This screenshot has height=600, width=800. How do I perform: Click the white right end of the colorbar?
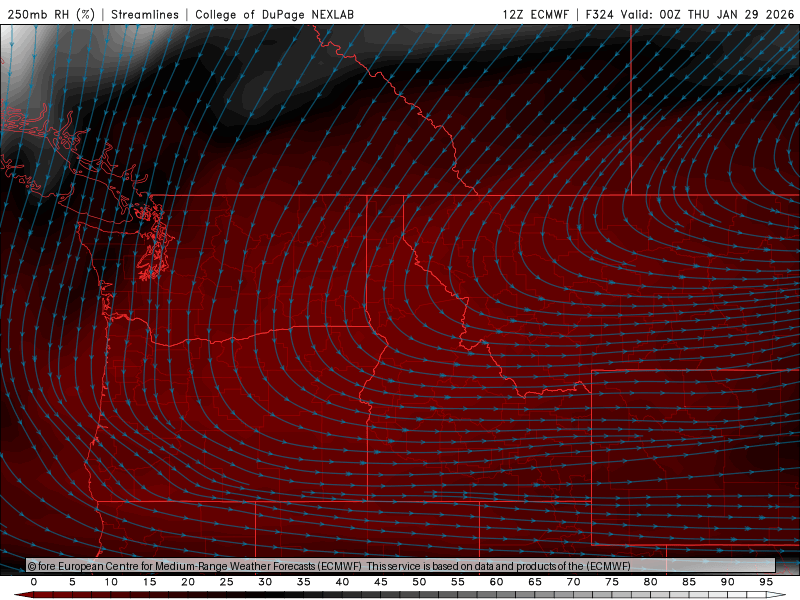777,595
